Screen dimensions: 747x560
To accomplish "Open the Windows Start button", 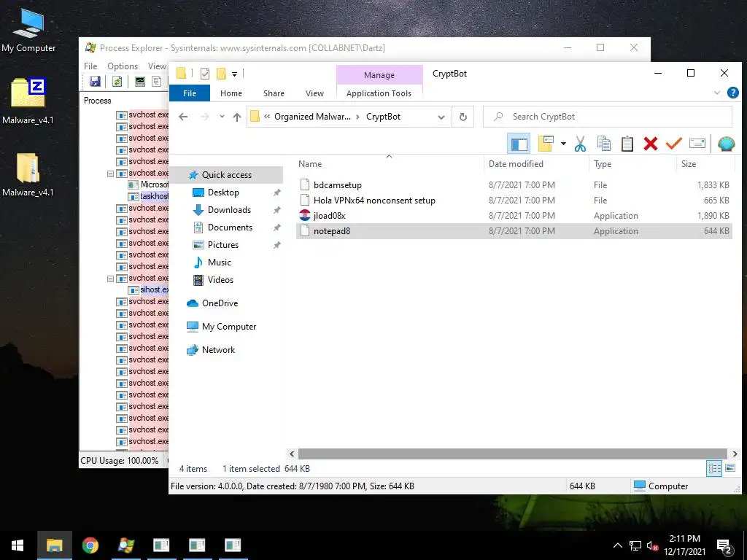I will tap(18, 545).
